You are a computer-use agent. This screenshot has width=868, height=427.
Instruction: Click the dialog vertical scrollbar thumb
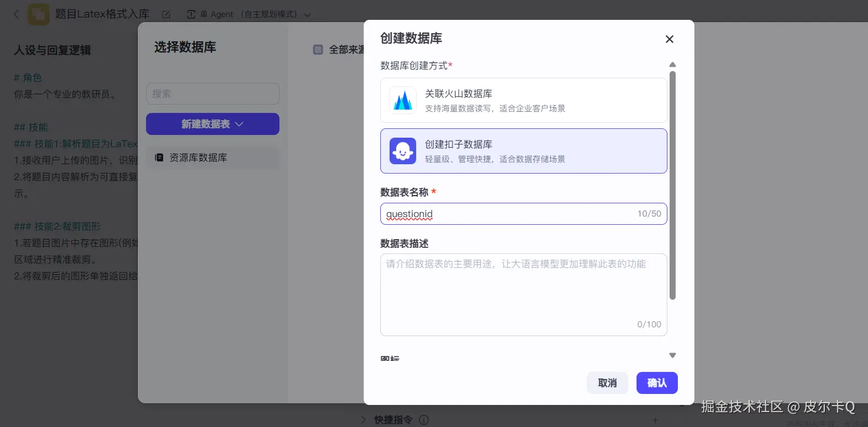click(672, 185)
